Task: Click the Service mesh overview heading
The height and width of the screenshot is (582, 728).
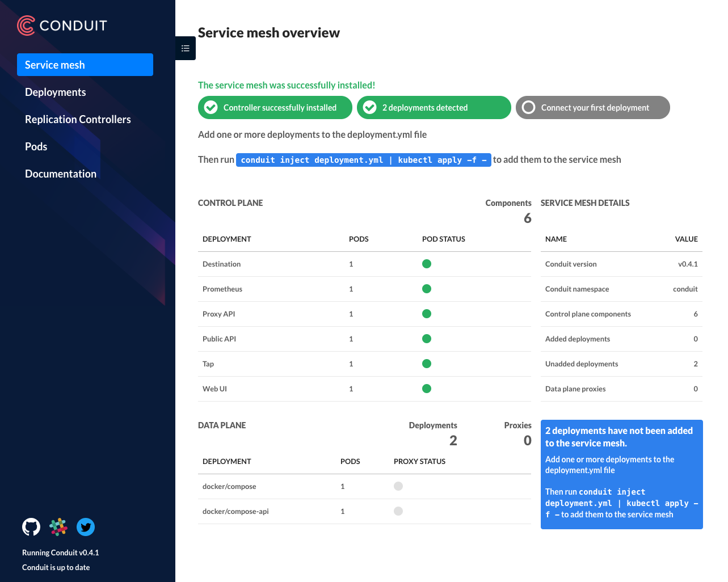Action: 269,33
